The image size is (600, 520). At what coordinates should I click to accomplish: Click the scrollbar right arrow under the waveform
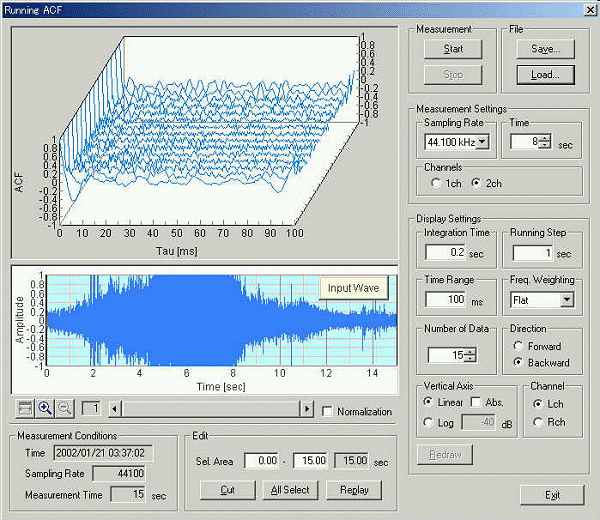click(307, 409)
